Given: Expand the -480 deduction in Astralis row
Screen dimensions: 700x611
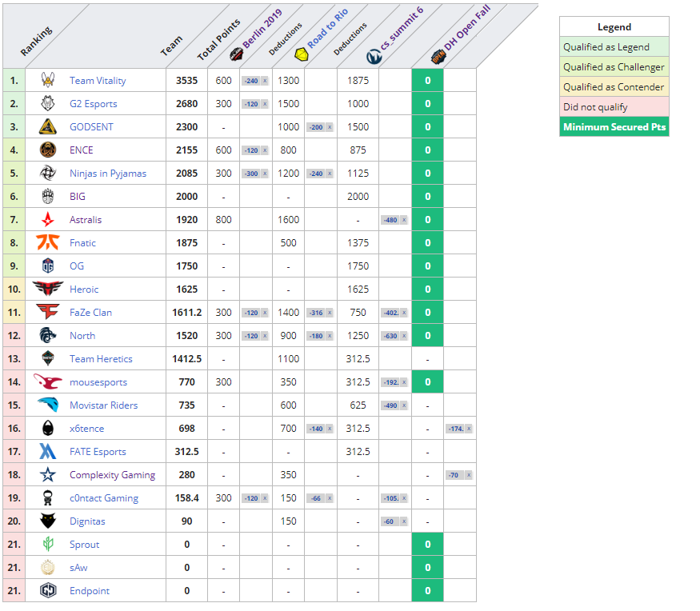Looking at the screenshot, I should 394,220.
